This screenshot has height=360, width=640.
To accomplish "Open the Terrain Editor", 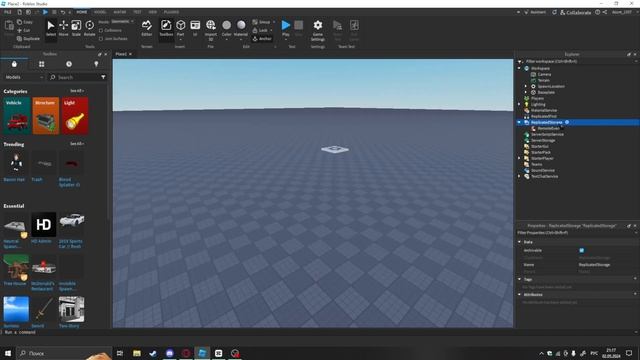I will tap(147, 28).
